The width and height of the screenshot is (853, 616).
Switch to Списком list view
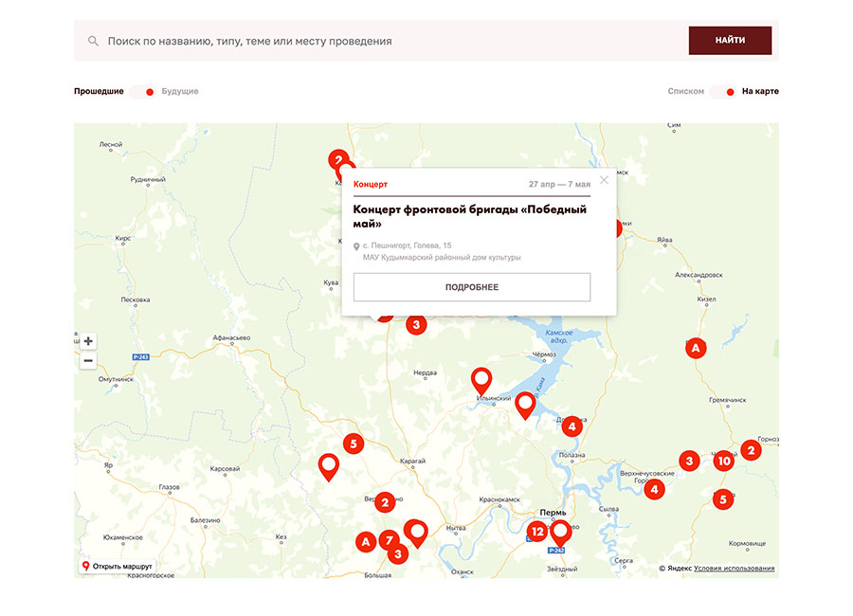pos(685,92)
